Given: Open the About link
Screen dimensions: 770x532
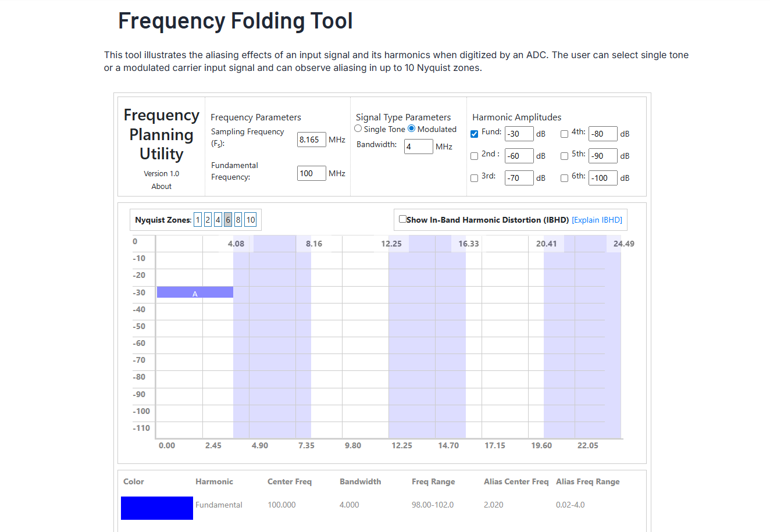Looking at the screenshot, I should [161, 187].
